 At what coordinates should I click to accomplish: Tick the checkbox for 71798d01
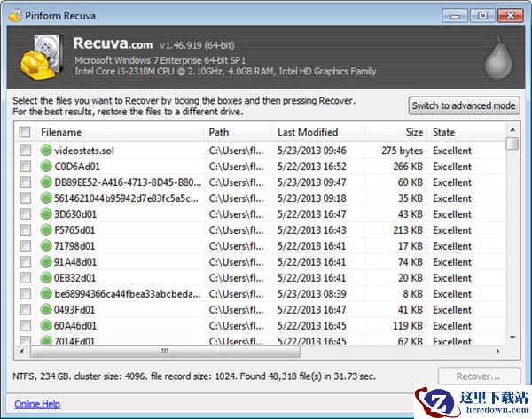(26, 245)
